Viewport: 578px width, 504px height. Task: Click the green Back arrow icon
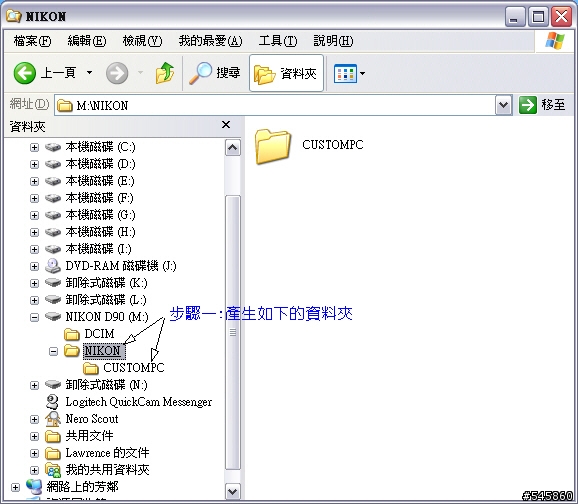pos(25,73)
